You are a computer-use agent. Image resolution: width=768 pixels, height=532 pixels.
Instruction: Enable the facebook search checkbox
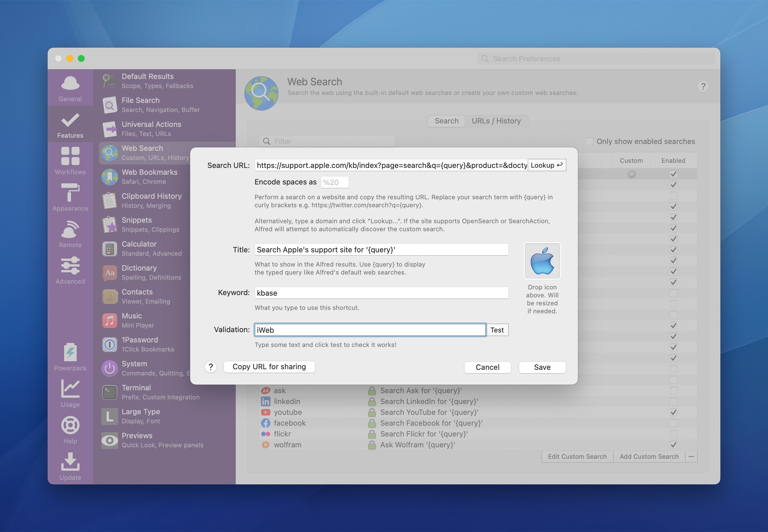[x=673, y=423]
